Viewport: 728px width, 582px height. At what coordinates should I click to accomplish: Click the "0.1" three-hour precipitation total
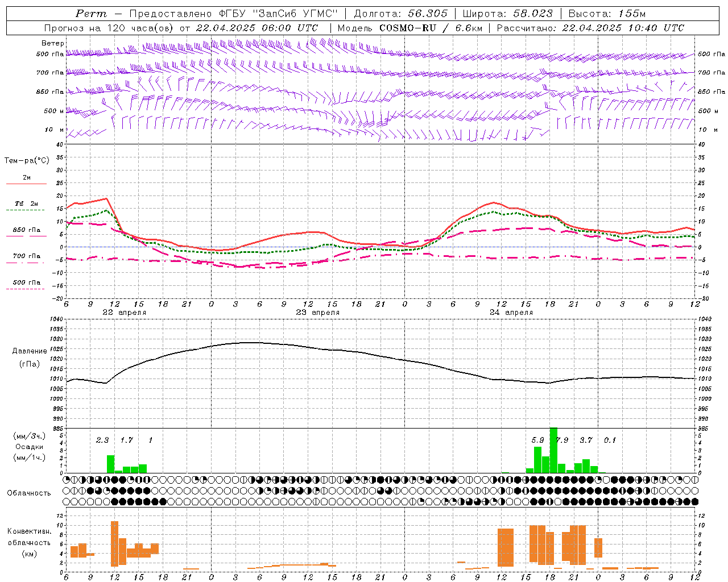pos(610,440)
